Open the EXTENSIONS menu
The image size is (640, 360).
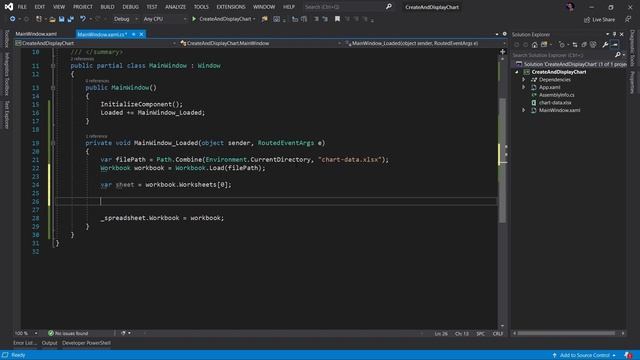[231, 7]
